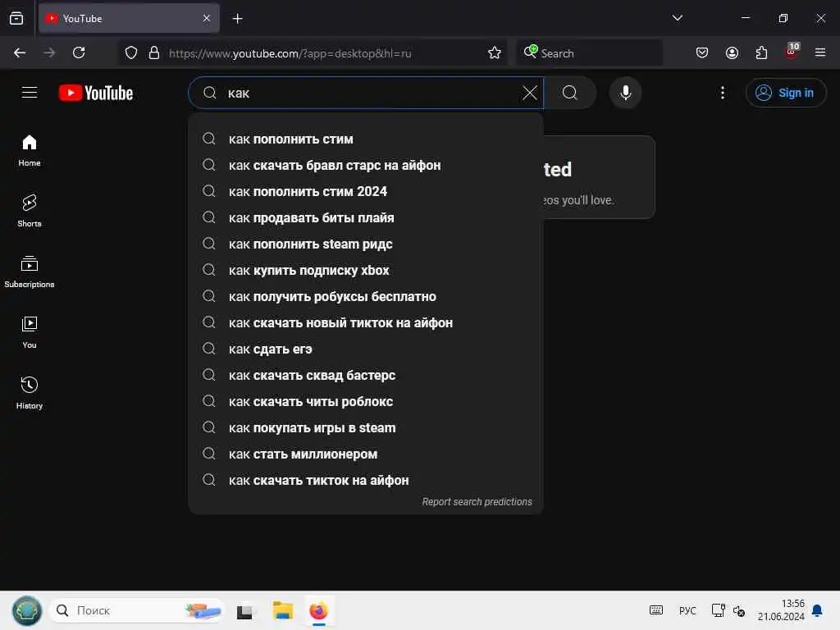Pick "как продавать биты плайя" suggestion
Image resolution: width=840 pixels, height=630 pixels.
point(366,217)
